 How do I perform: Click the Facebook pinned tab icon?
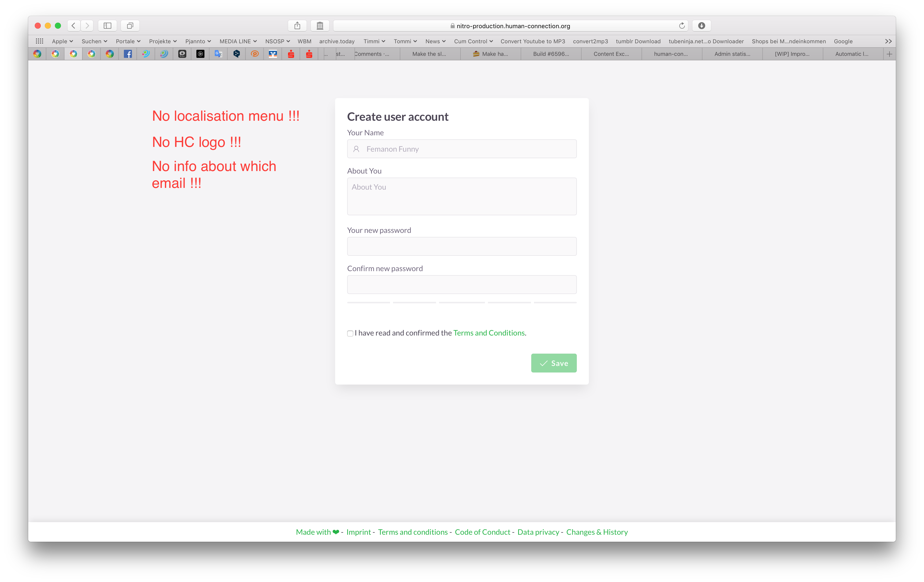(x=128, y=54)
